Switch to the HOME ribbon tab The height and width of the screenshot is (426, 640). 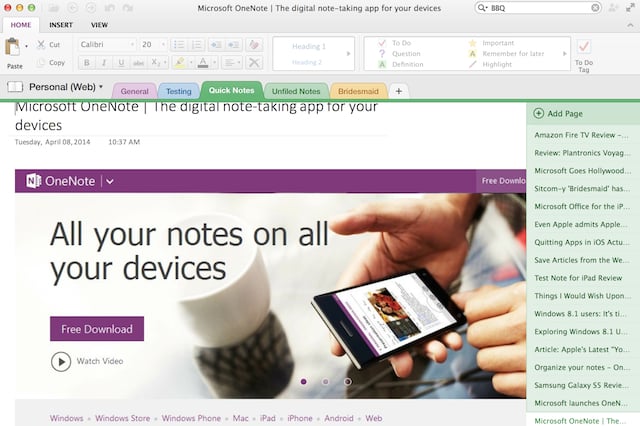point(21,25)
